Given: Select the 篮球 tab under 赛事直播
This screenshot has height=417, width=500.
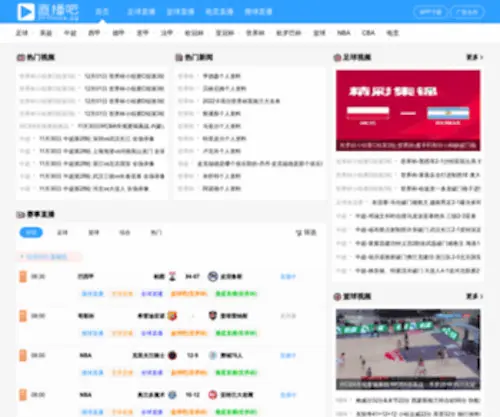Looking at the screenshot, I should point(94,232).
